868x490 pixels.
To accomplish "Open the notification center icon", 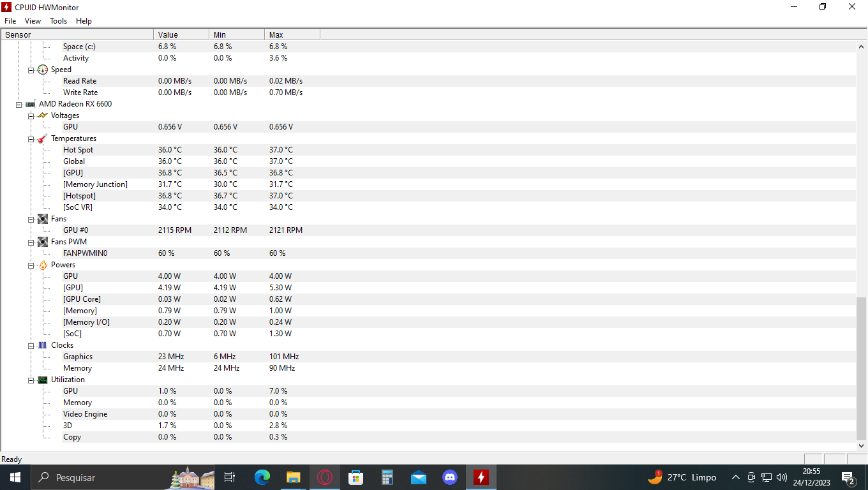I will [849, 477].
